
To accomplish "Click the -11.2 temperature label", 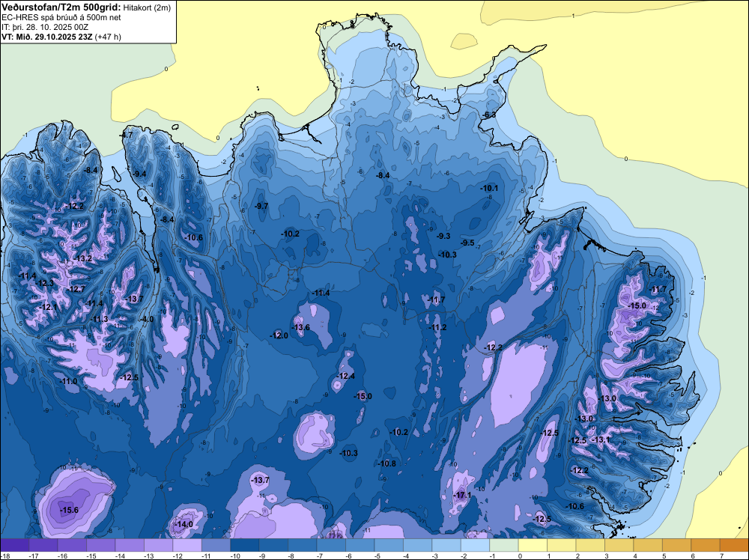I will pos(437,327).
